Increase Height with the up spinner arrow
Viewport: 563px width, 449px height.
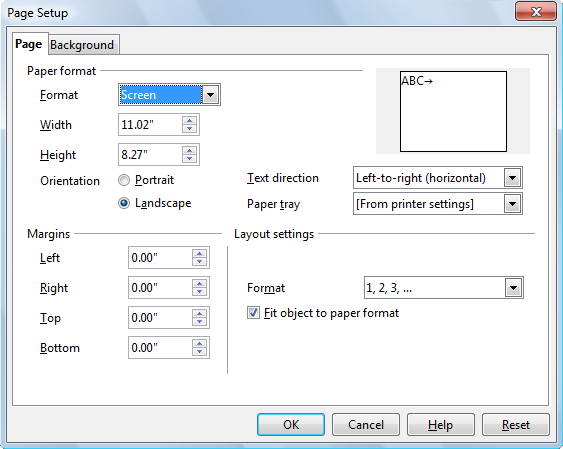coord(190,150)
